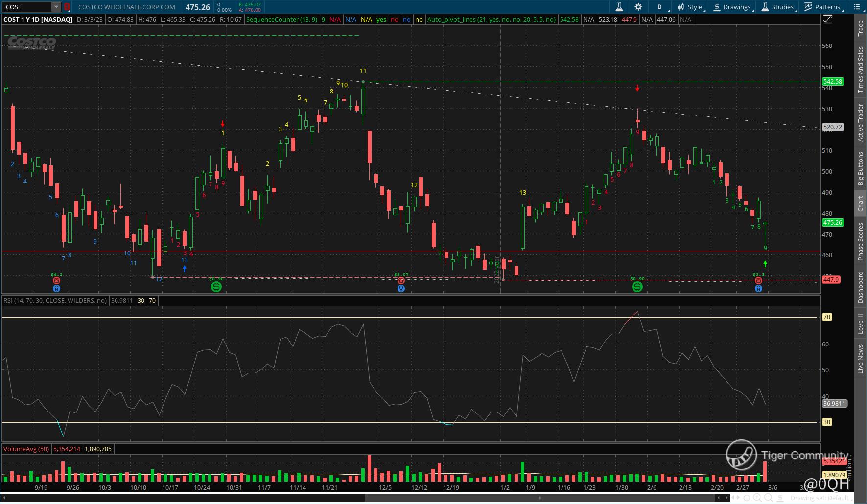This screenshot has width=867, height=504.
Task: Open the Live News side tab
Action: tap(860, 359)
